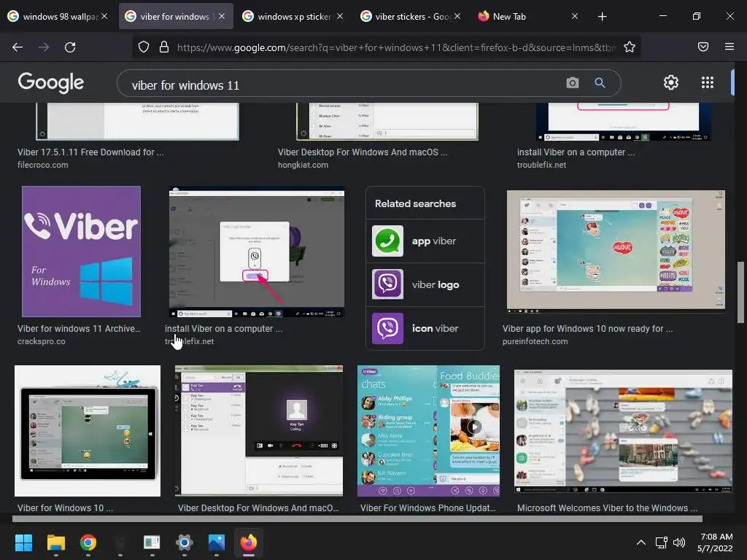747x560 pixels.
Task: Open the troublefix.net install dialog screenshot
Action: pyautogui.click(x=257, y=252)
